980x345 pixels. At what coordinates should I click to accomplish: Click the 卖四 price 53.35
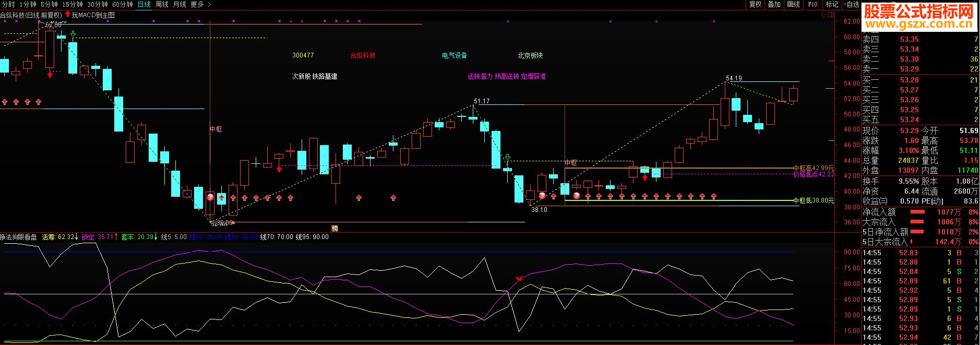click(x=909, y=39)
